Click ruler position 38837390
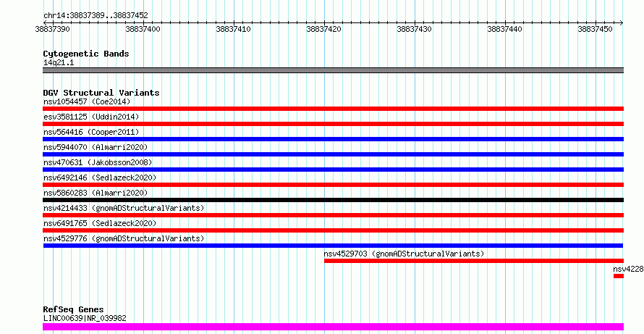The height and width of the screenshot is (334, 644). [x=52, y=29]
